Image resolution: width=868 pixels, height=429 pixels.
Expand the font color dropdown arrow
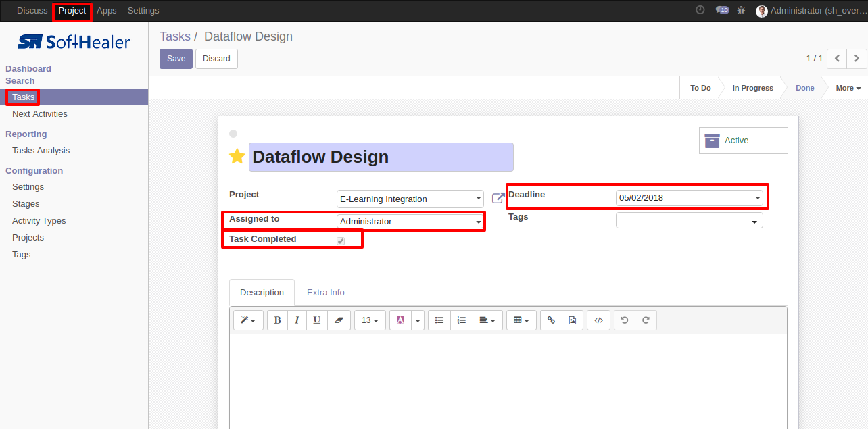coord(418,320)
